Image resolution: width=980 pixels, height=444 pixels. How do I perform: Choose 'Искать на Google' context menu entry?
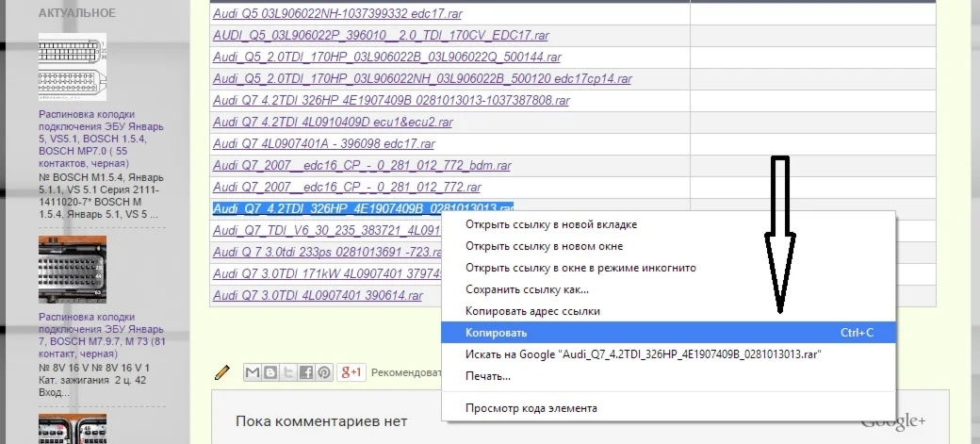(668, 354)
